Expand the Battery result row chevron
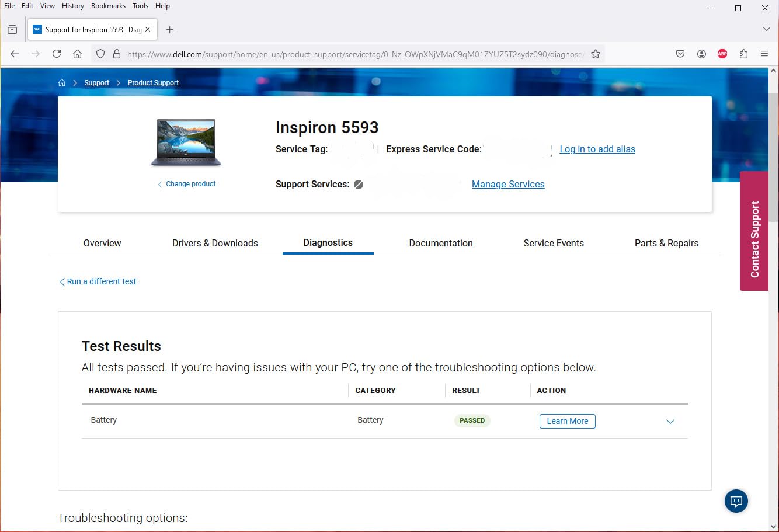779x532 pixels. pos(670,422)
